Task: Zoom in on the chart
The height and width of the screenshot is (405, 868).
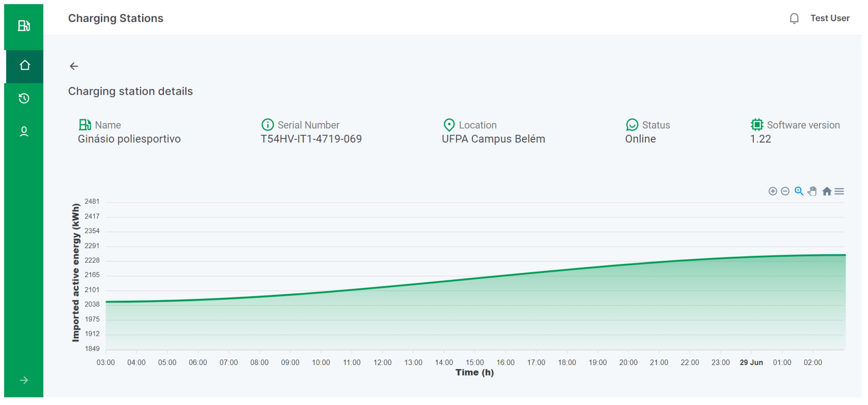Action: 772,191
